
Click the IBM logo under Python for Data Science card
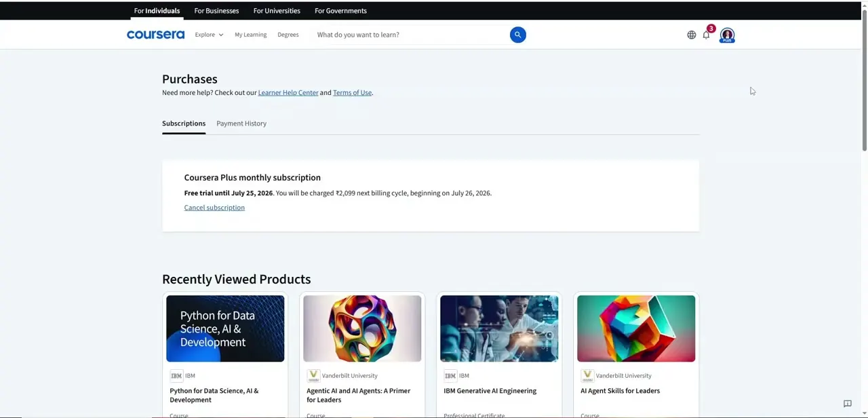tap(176, 375)
